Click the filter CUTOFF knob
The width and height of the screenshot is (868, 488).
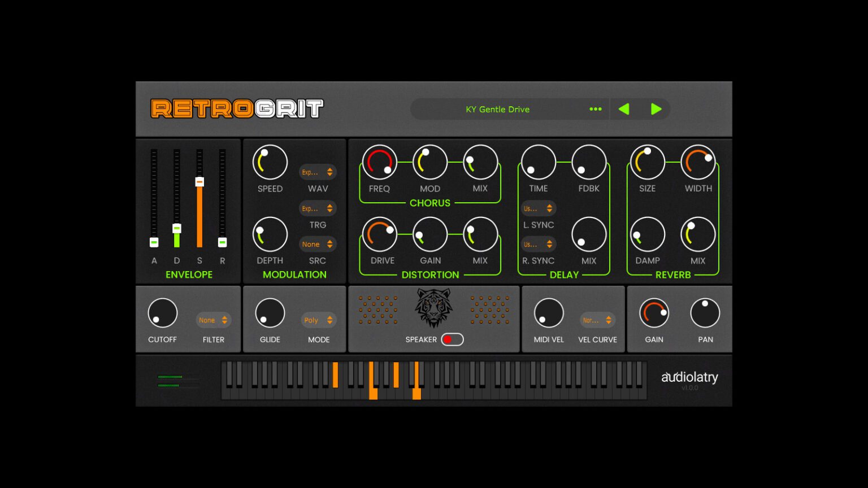pyautogui.click(x=162, y=312)
